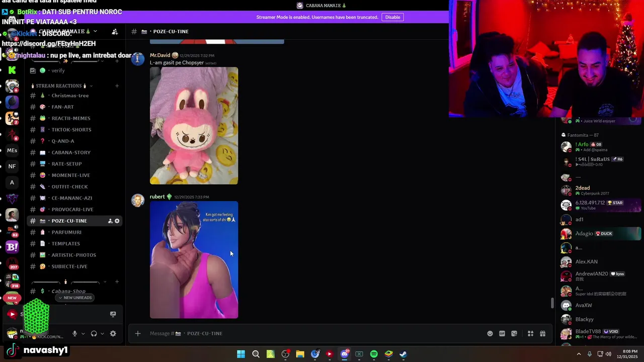Open Xbox Game Bar taskbar icon

point(359,354)
